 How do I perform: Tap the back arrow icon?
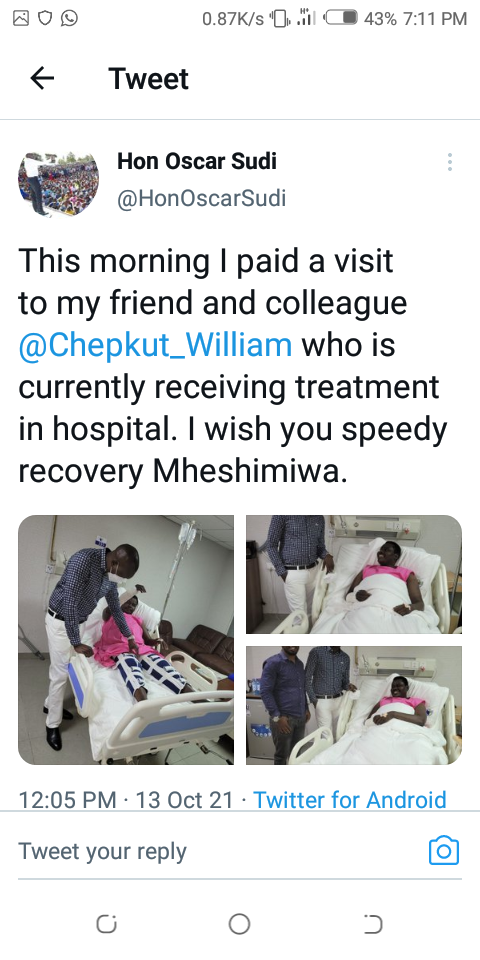click(42, 78)
